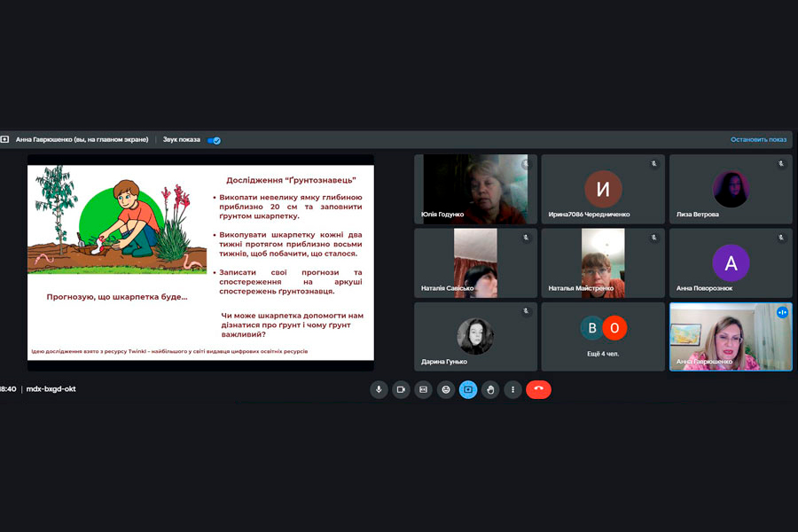Click the B avatar in extra participants
Screen dimensions: 798x532
pos(592,328)
